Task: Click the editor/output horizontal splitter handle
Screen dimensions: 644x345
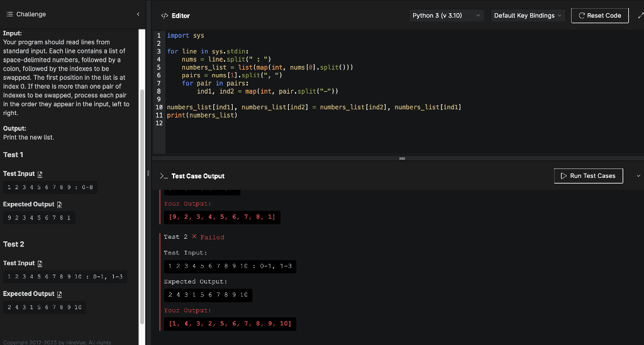Action: click(402, 158)
